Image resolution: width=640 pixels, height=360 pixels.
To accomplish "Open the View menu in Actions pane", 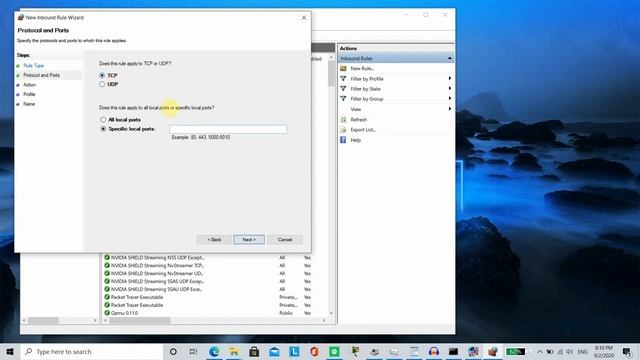I will (356, 109).
